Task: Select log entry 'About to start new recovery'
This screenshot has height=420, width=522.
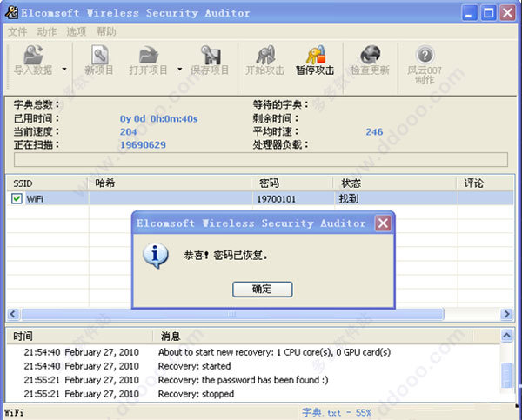Action: 275,352
